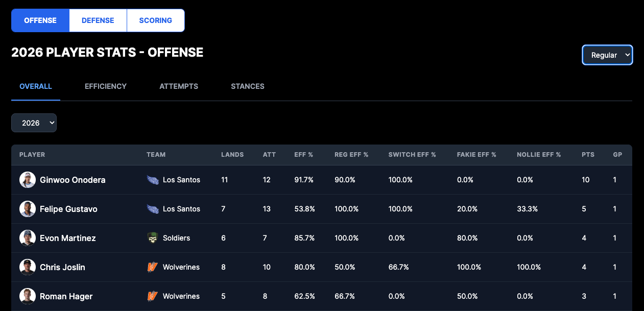Image resolution: width=644 pixels, height=311 pixels.
Task: Click Los Santos logo in Ginwoo's row
Action: point(153,180)
